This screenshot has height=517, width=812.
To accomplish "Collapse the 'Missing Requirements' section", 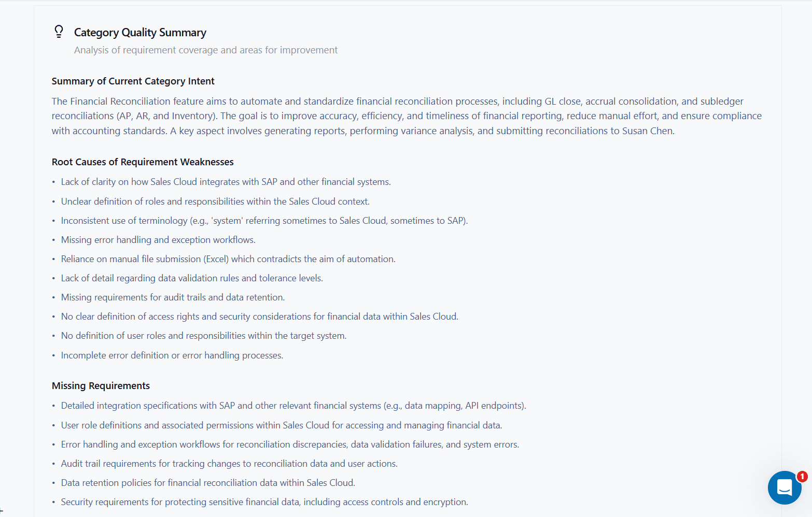I will pyautogui.click(x=101, y=385).
